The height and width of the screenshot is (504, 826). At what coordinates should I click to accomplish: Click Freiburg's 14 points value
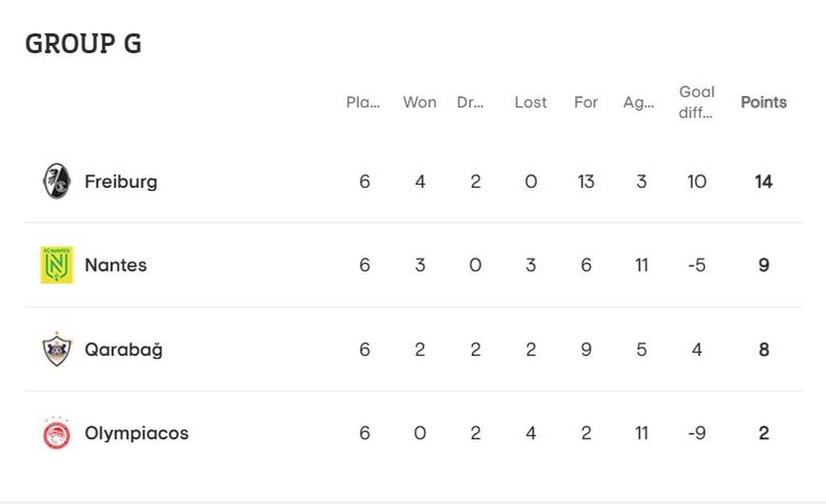pos(763,181)
